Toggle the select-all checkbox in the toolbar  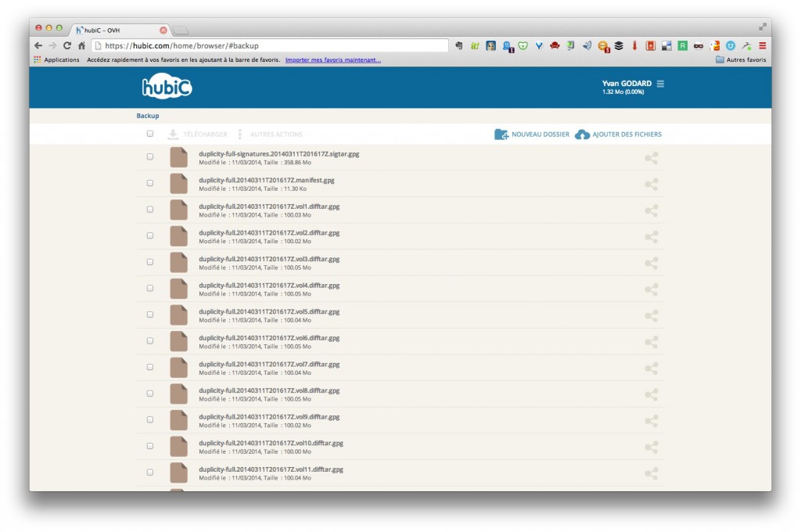click(149, 134)
